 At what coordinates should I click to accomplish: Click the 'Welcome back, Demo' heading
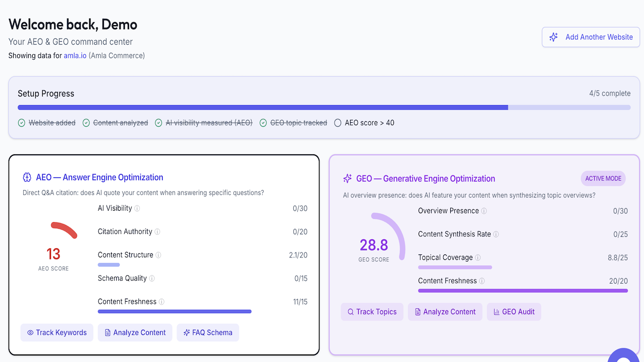(x=73, y=24)
